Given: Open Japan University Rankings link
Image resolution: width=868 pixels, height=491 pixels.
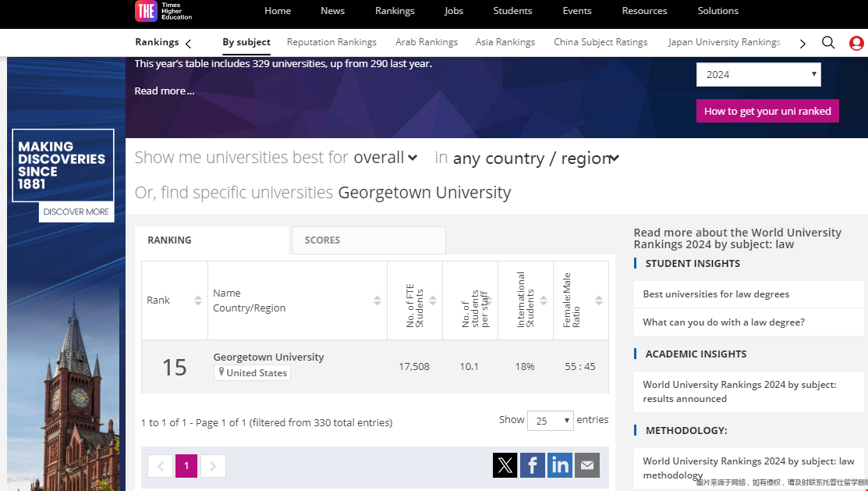Looking at the screenshot, I should [724, 42].
